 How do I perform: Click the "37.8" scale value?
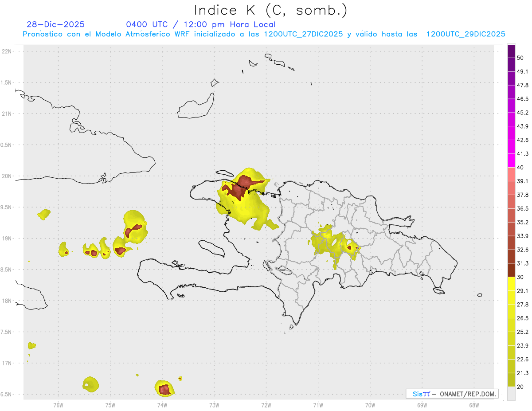coord(523,195)
